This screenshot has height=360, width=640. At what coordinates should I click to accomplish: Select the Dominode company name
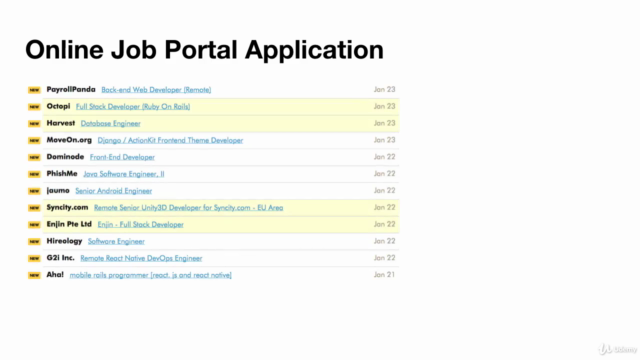tap(65, 157)
